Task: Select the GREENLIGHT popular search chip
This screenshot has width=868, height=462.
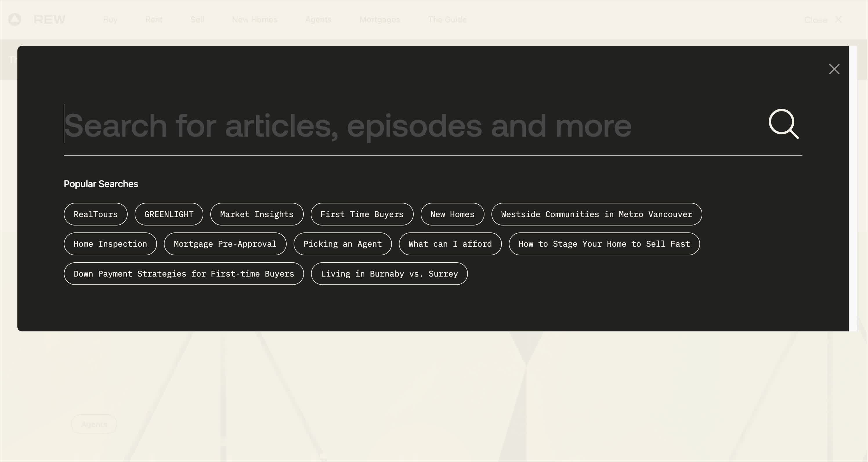Action: click(169, 214)
